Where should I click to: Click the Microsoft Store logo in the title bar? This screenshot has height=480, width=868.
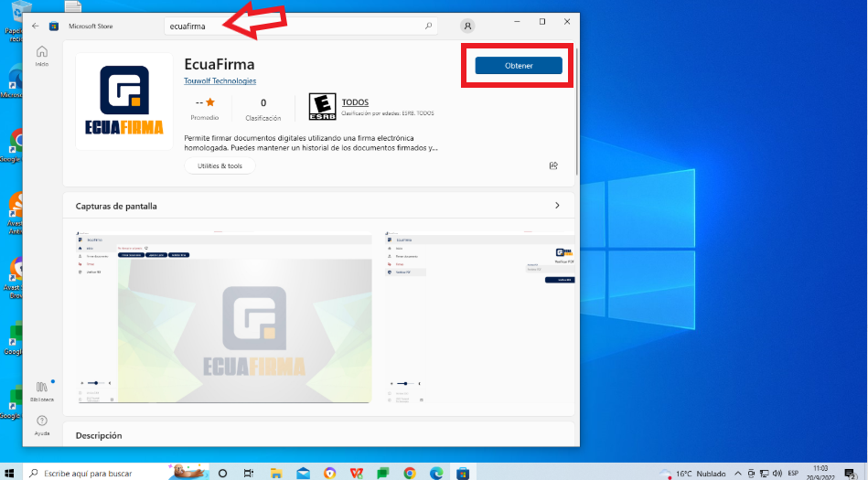(x=54, y=26)
